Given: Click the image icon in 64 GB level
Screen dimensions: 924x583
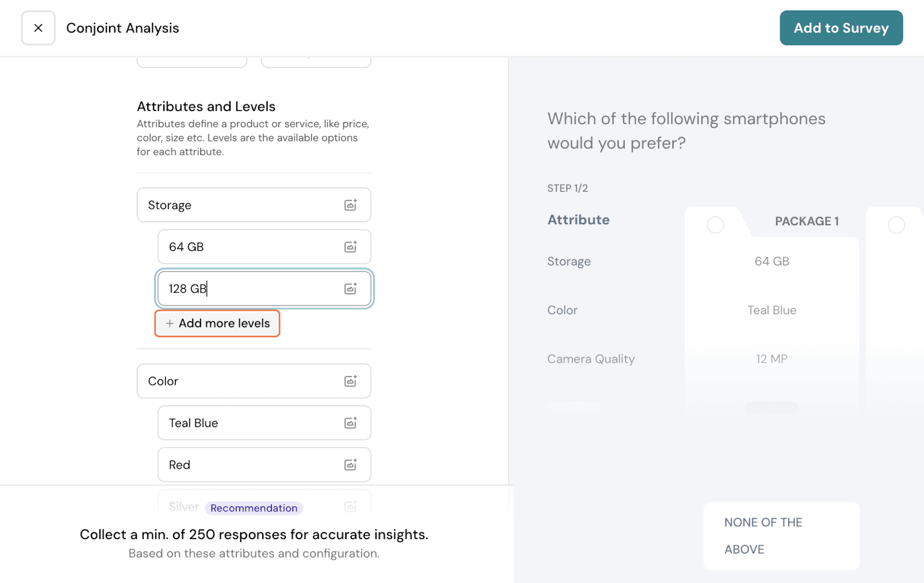Looking at the screenshot, I should (x=351, y=247).
